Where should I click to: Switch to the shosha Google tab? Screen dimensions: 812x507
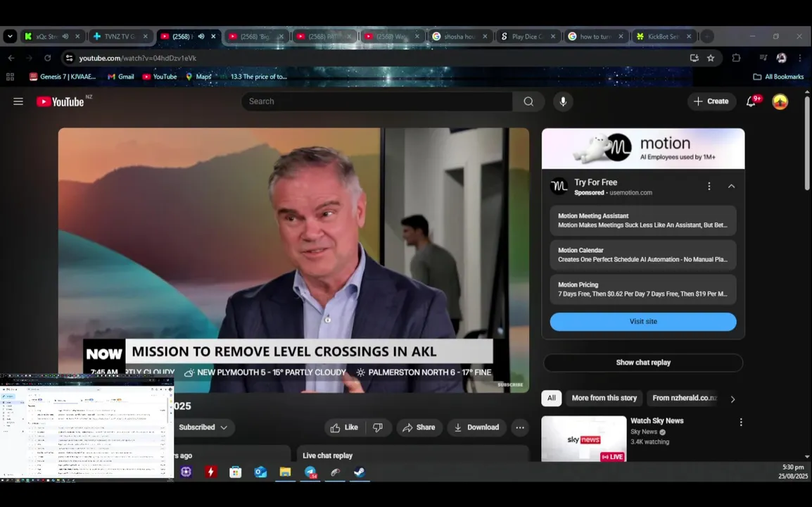[x=459, y=37]
